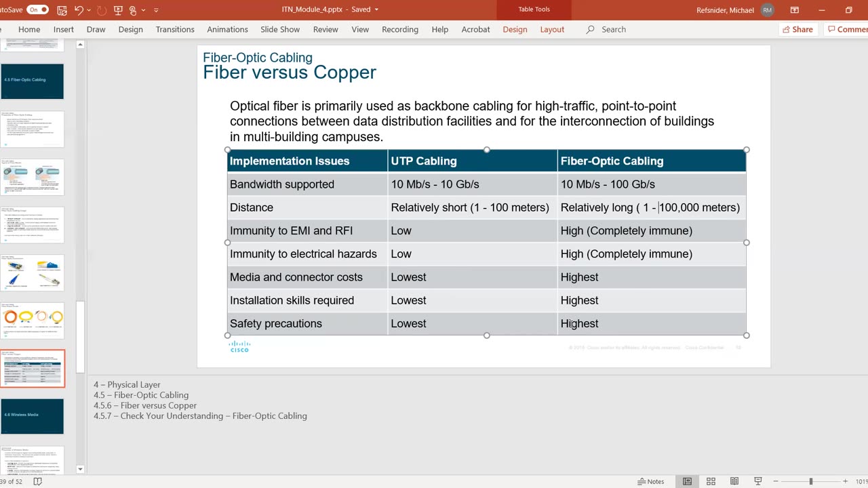Viewport: 868px width, 488px height.
Task: Click thumbnail pane scroll down arrow
Action: [80, 468]
